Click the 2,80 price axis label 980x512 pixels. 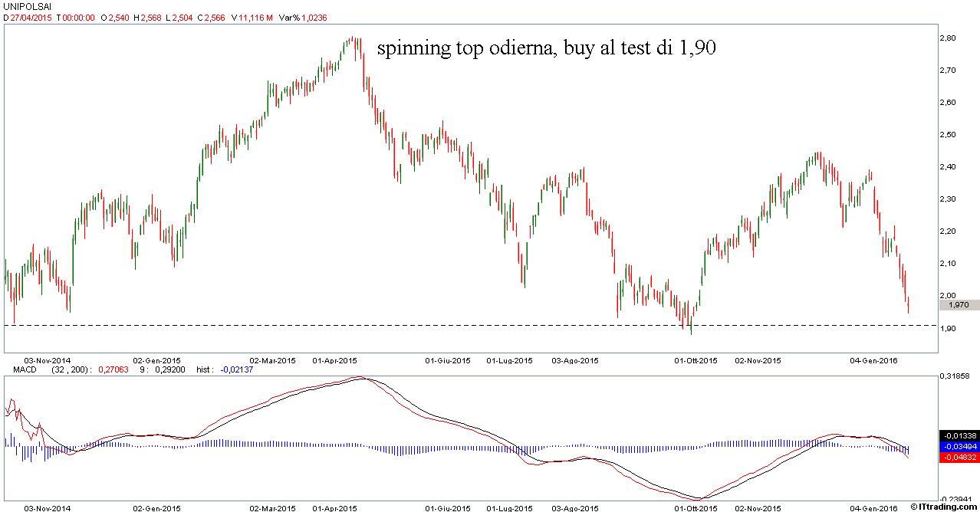click(x=949, y=38)
